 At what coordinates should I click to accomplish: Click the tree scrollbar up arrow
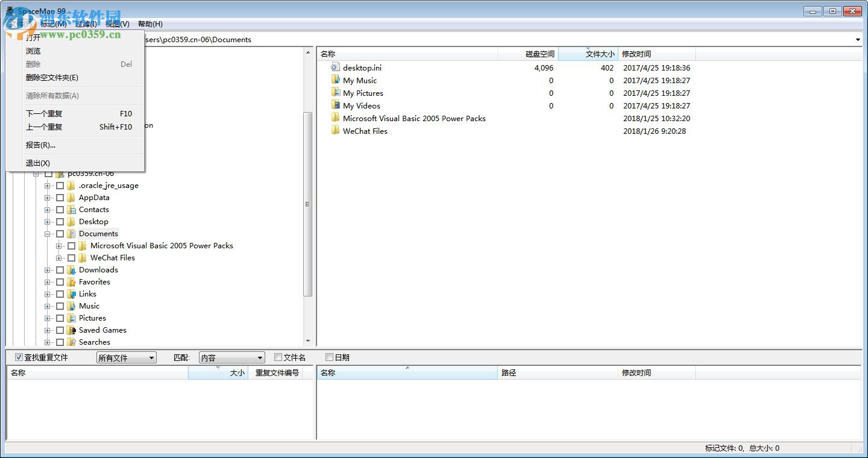(308, 51)
